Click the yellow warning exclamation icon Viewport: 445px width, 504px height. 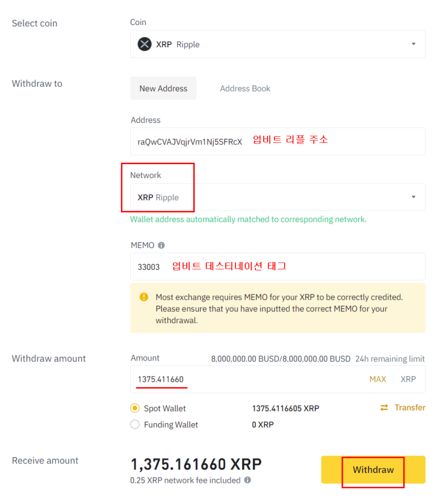[144, 297]
